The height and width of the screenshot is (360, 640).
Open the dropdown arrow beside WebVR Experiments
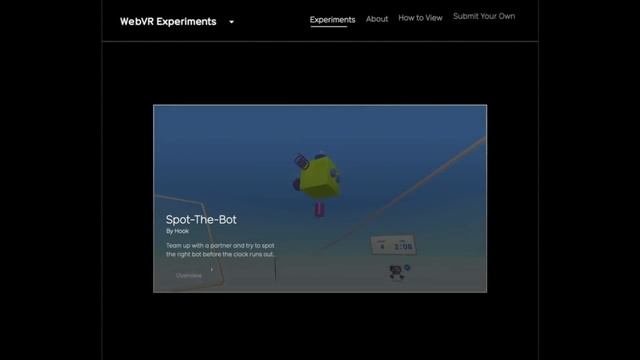[231, 22]
